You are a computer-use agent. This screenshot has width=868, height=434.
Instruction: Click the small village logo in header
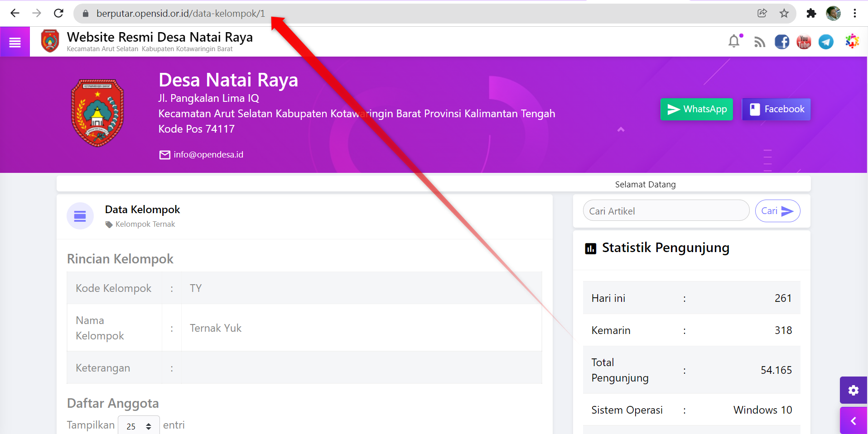coord(50,41)
